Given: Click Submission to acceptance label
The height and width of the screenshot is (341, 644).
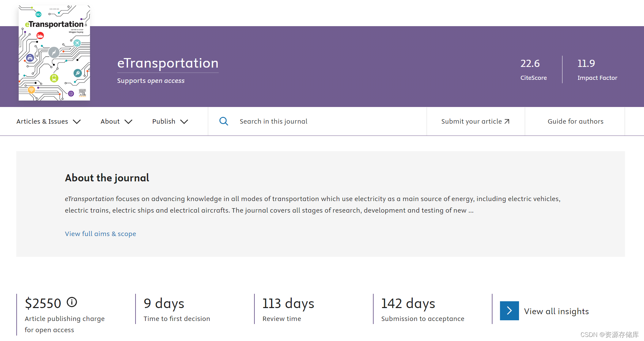Looking at the screenshot, I should (423, 319).
